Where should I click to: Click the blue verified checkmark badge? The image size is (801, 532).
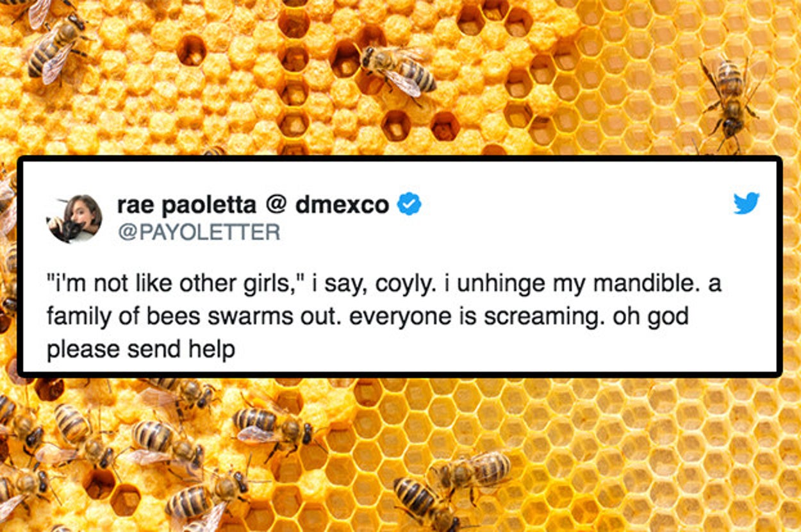(x=409, y=204)
